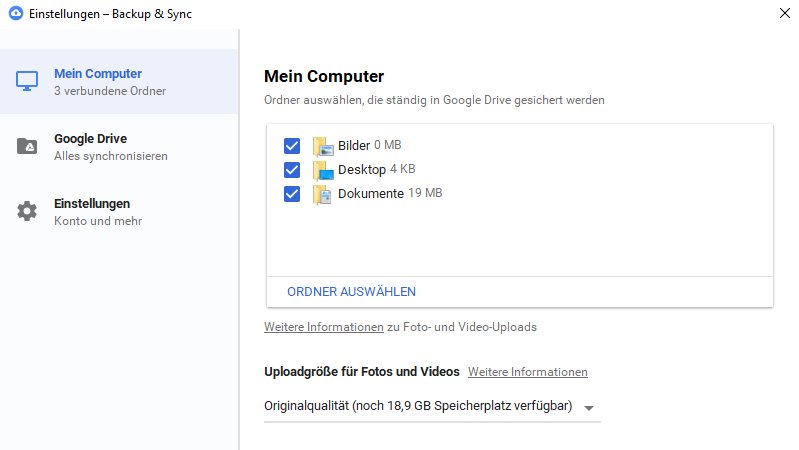Click the monitor icon for Mein Computer

coord(27,81)
